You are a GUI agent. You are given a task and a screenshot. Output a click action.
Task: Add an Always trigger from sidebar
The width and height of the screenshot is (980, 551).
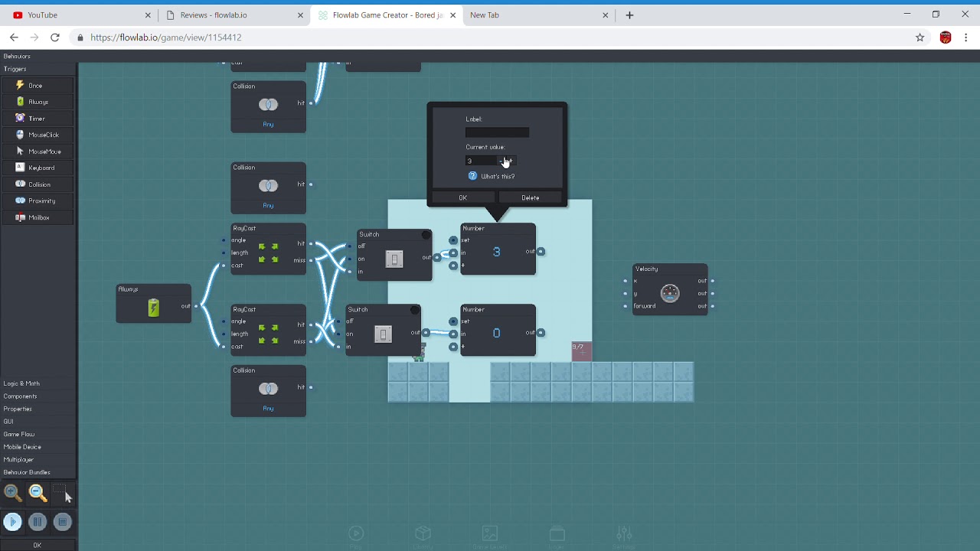click(x=38, y=102)
